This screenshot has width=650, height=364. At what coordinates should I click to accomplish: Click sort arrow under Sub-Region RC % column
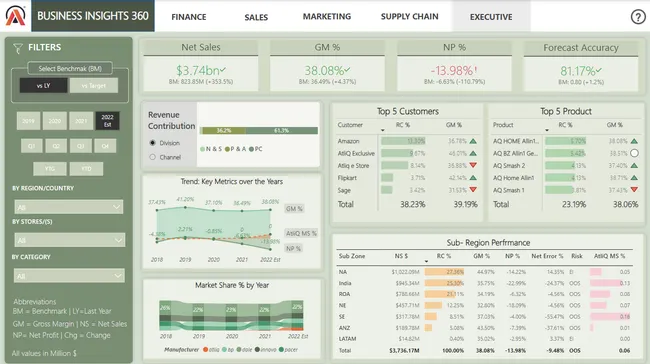426,262
